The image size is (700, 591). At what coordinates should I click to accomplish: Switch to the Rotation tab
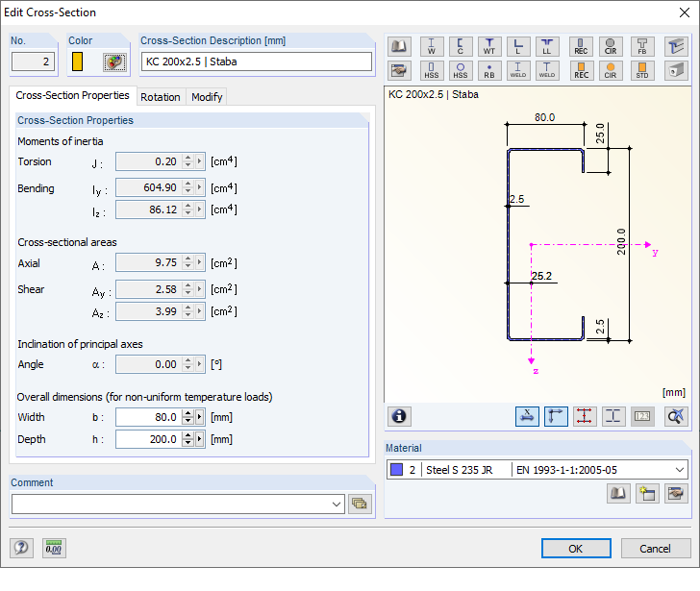coord(161,97)
